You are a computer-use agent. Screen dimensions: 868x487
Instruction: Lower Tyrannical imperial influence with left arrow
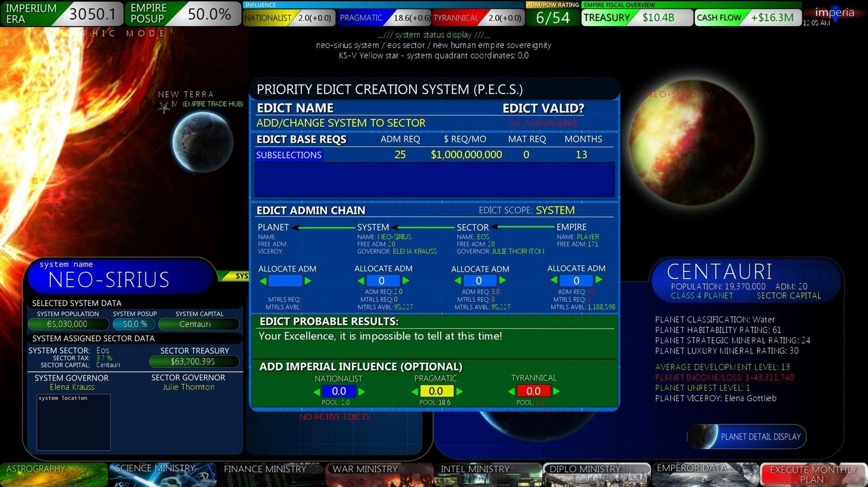tap(511, 391)
